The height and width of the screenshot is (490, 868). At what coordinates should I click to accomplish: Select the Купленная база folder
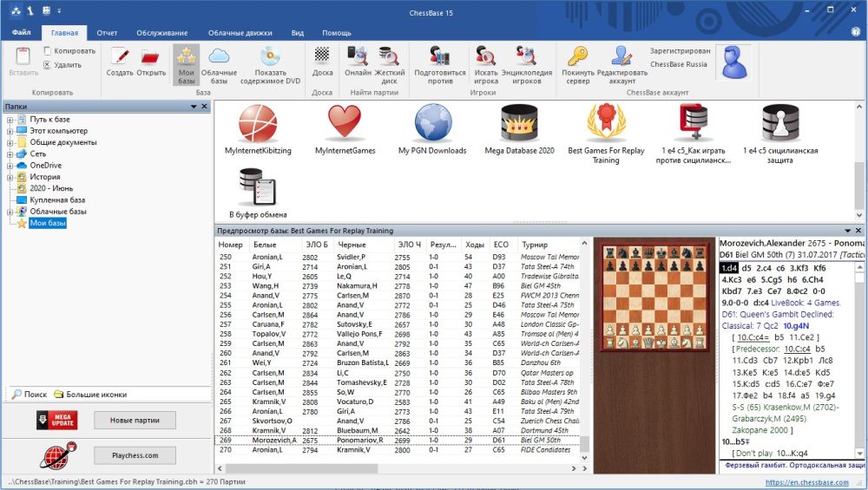[x=57, y=200]
